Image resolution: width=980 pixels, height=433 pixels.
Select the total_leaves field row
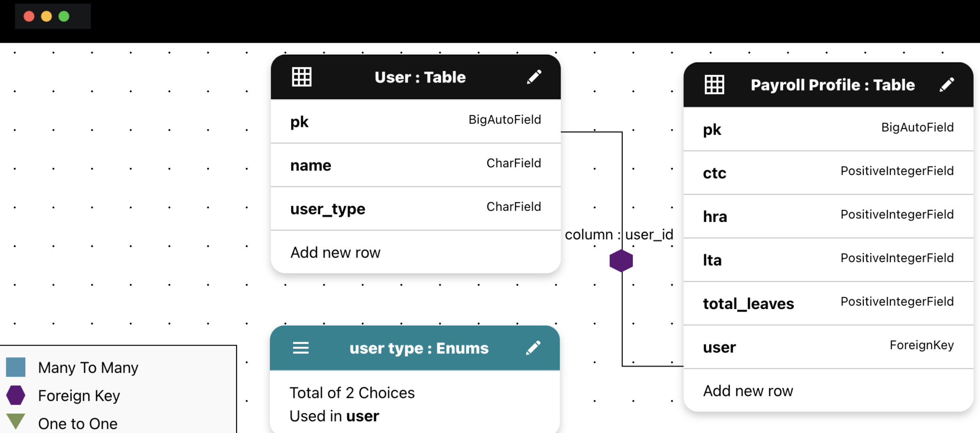(828, 303)
